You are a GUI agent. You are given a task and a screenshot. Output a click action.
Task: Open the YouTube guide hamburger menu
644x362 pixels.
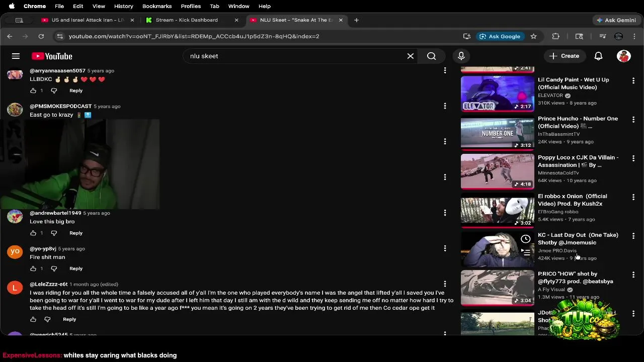(x=16, y=56)
